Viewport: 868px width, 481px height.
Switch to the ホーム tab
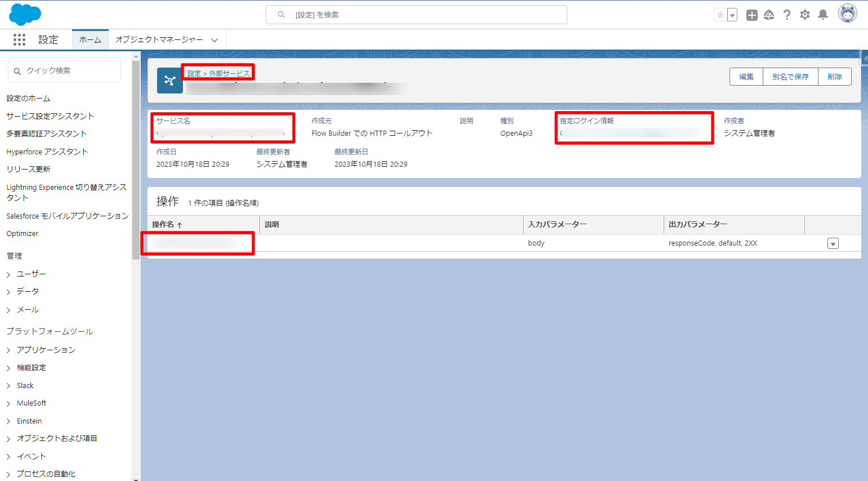pos(90,39)
